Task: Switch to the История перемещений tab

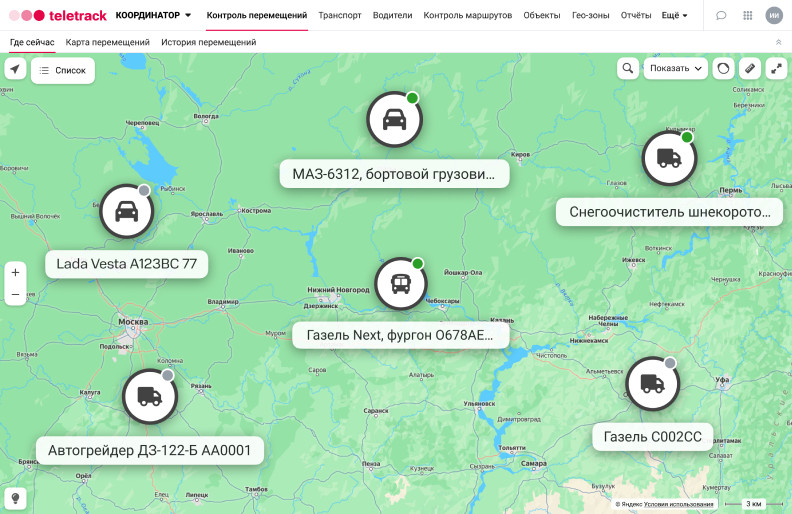Action: [209, 42]
